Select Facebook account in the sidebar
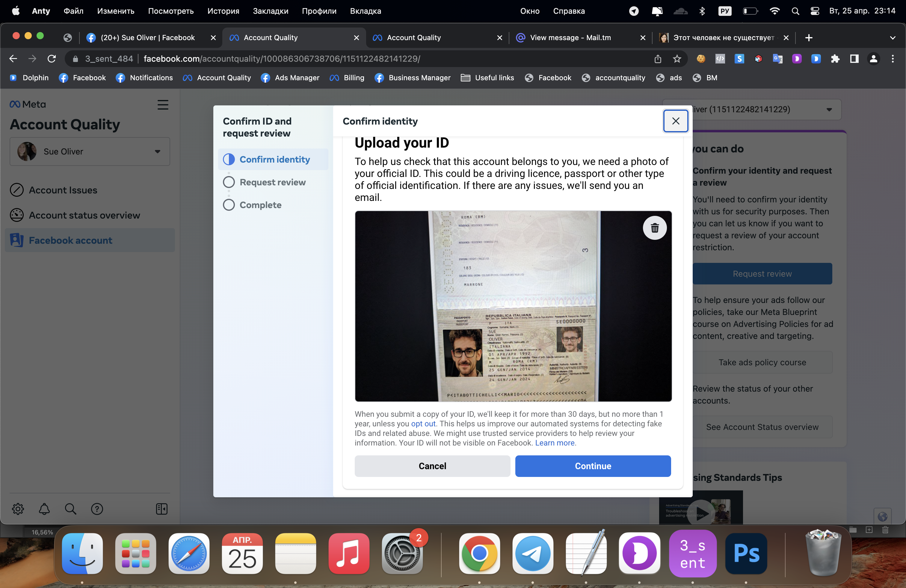 tap(90, 240)
